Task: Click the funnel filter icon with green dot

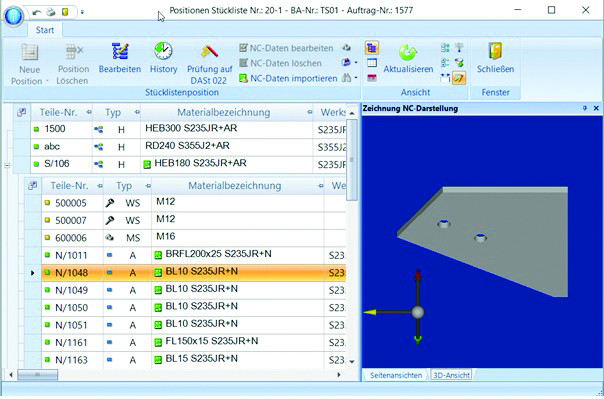Action: (459, 63)
